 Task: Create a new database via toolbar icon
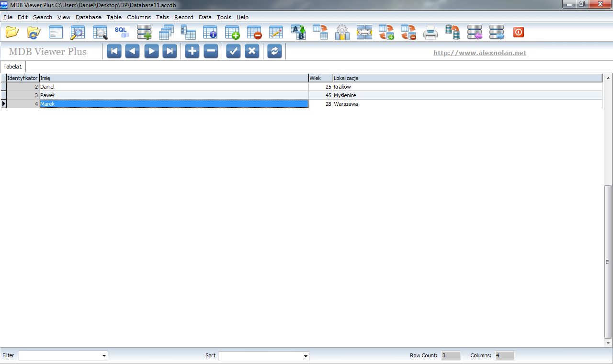point(144,32)
